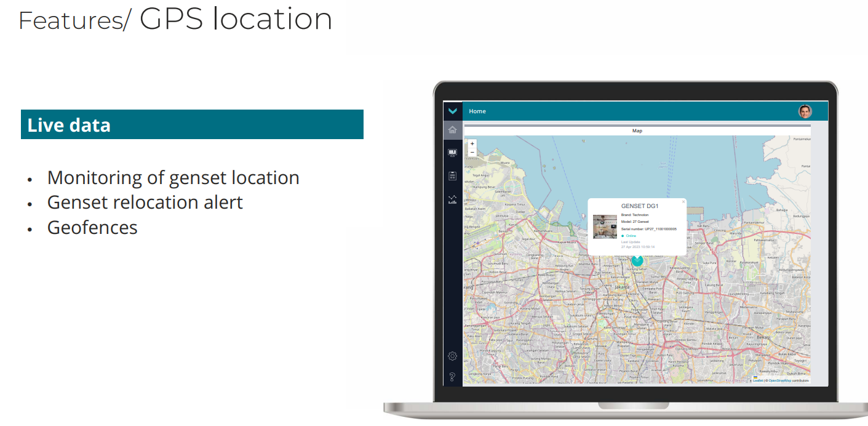
Task: Open the analytics chart sidebar icon
Action: pyautogui.click(x=453, y=199)
